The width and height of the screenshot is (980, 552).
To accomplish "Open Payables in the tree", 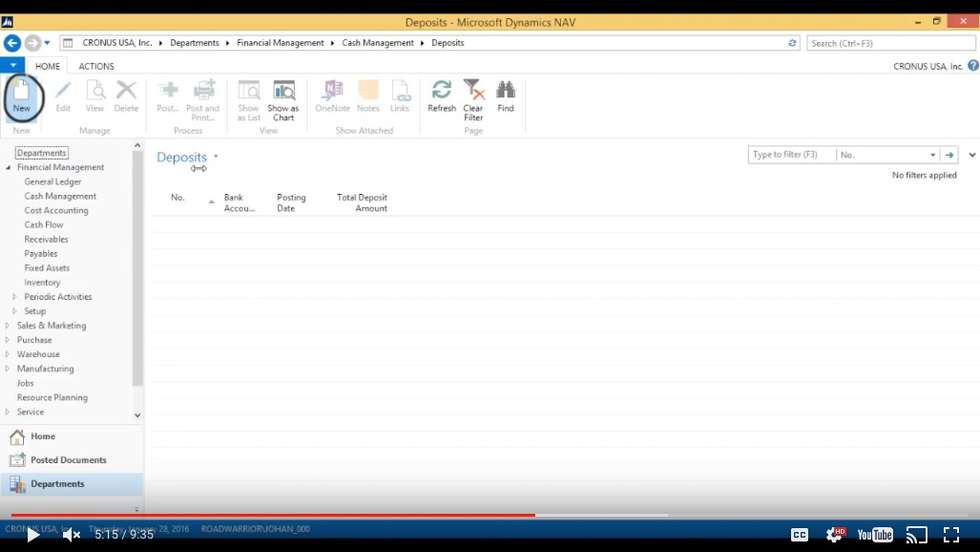I will 41,253.
